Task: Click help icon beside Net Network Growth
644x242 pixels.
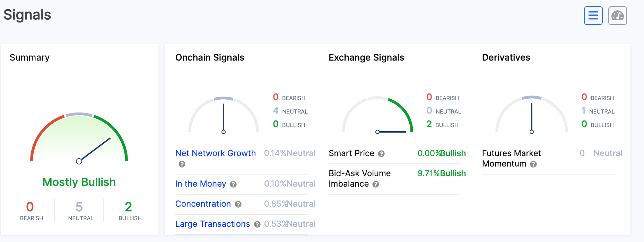Action: pyautogui.click(x=182, y=164)
